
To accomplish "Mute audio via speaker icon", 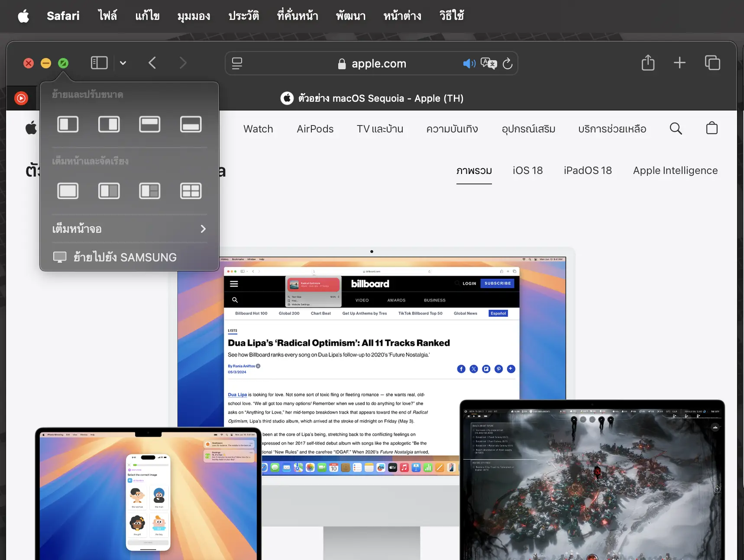I will tap(469, 64).
